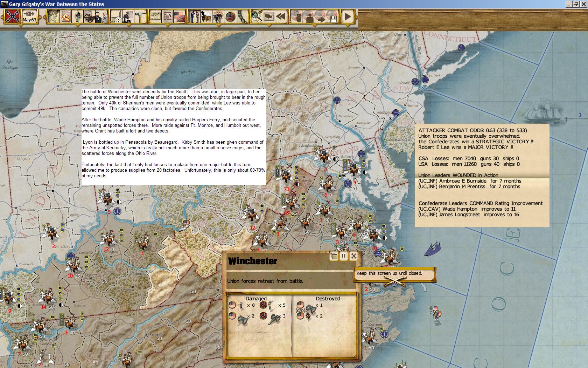The image size is (588, 368).
Task: Click the covered supply wagon icon
Action: click(206, 16)
